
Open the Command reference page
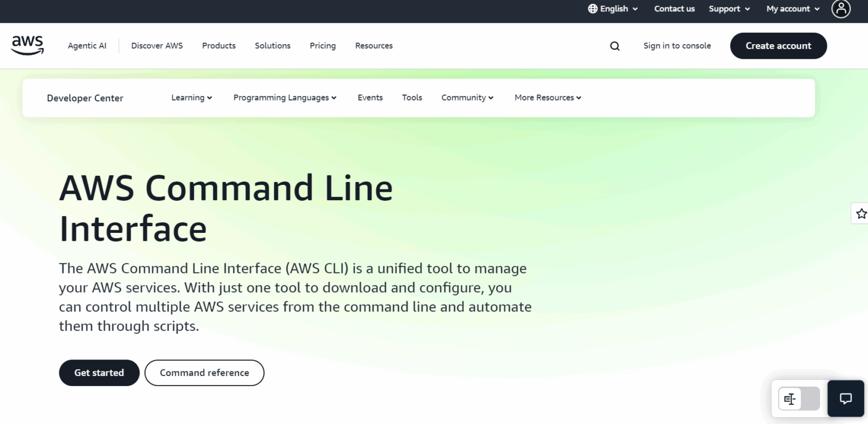pyautogui.click(x=204, y=373)
